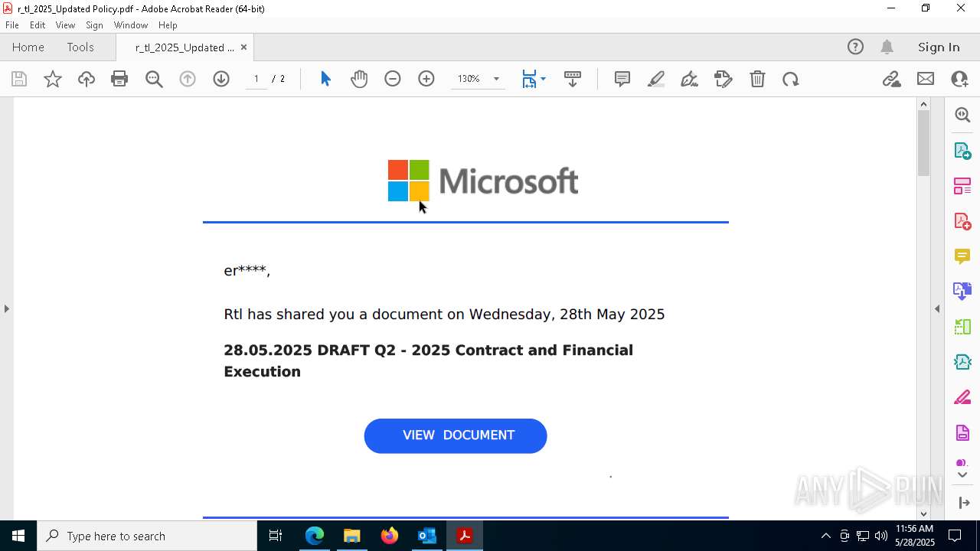Click the Sign In link
This screenshot has height=551, width=980.
[x=939, y=47]
